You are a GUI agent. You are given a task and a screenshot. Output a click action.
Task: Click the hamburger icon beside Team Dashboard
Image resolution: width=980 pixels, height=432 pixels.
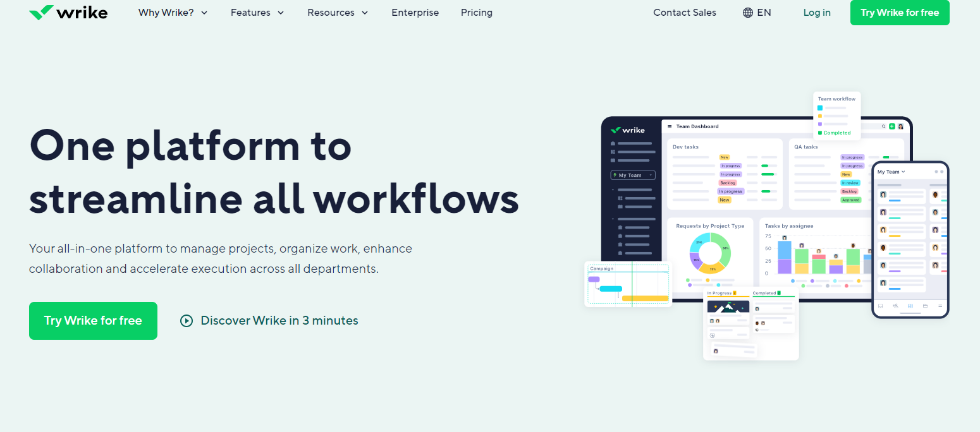[x=670, y=126]
